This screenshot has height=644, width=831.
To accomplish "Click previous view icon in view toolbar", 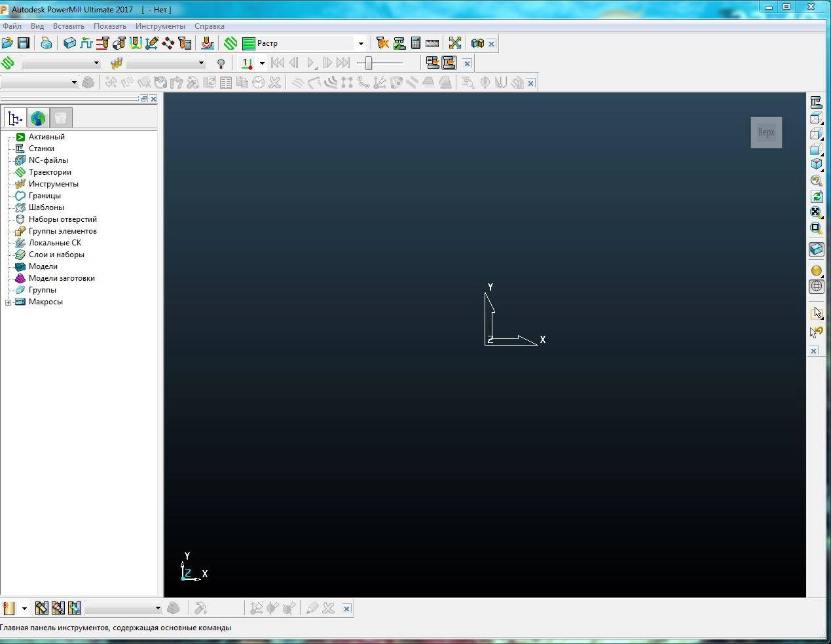I will 816,180.
